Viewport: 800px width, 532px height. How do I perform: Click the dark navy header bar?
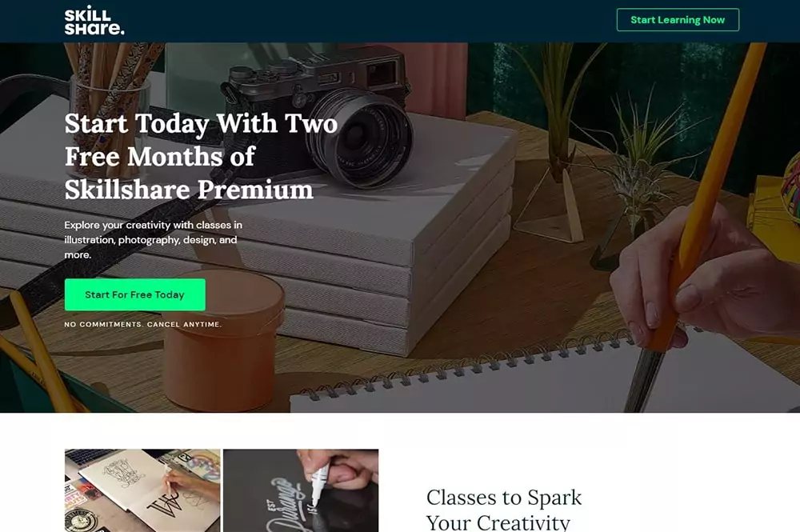(x=400, y=21)
